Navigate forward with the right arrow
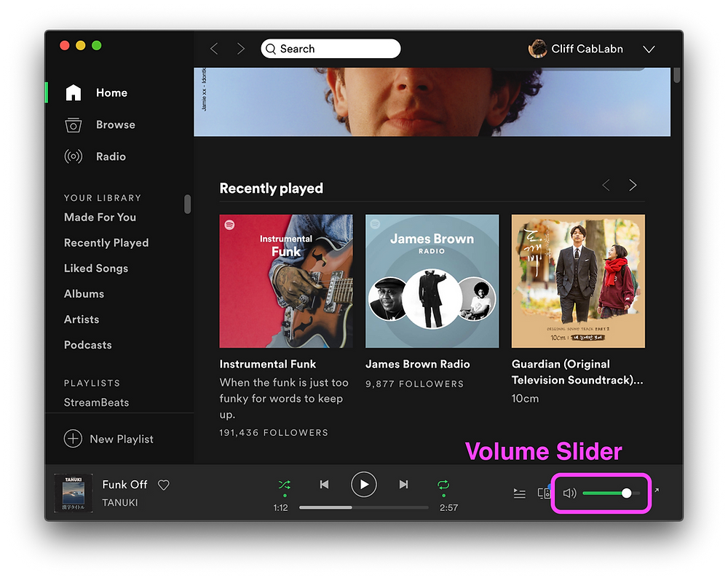Viewport: 728px width, 580px height. point(240,49)
